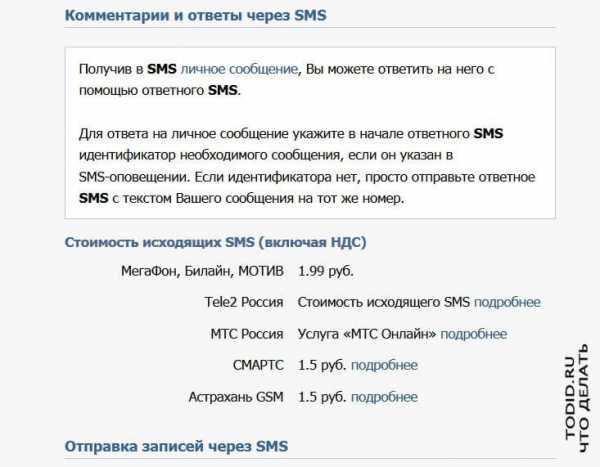The image size is (600, 467).
Task: Click the Tele2 Россия operator label
Action: point(244,302)
